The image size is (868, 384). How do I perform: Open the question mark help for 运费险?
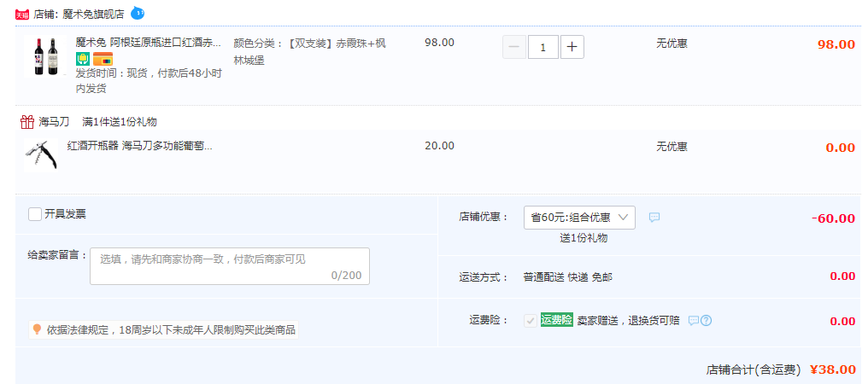pos(706,320)
